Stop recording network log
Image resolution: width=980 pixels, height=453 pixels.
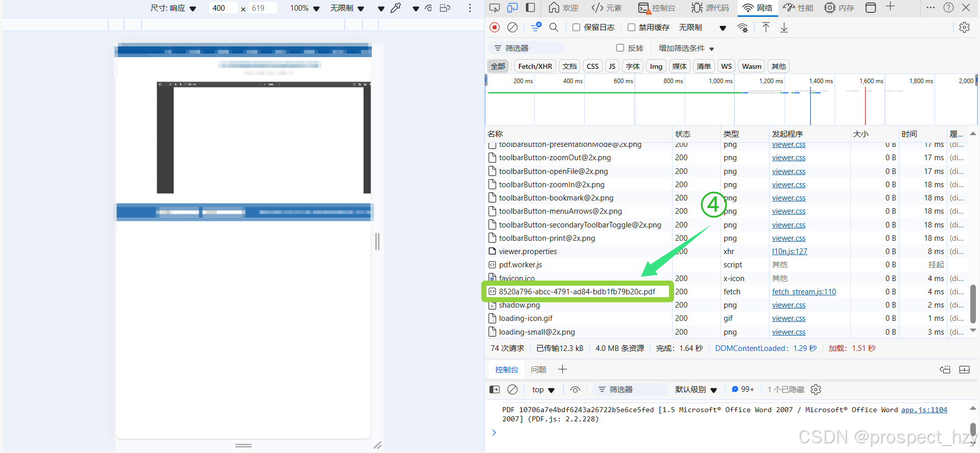494,28
